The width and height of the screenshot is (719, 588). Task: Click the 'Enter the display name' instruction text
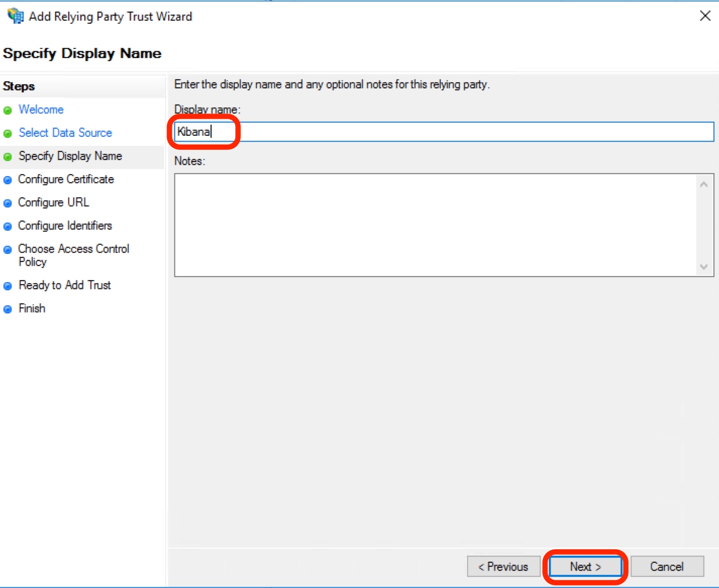point(332,84)
